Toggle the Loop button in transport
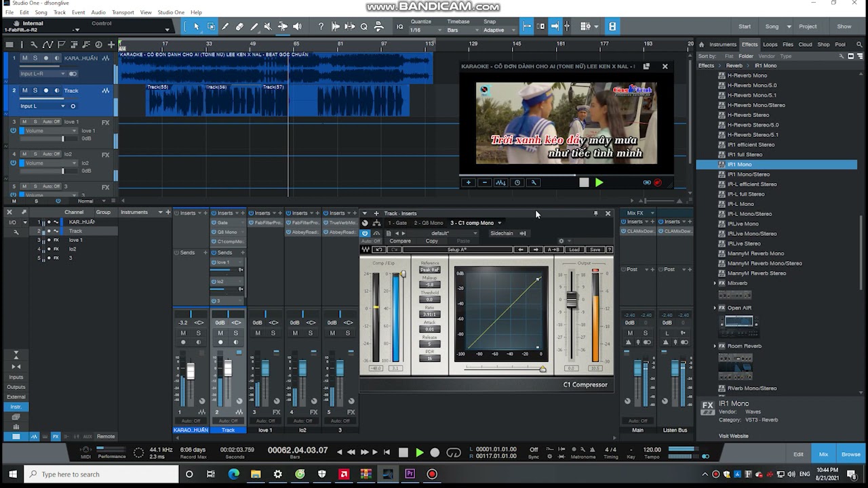Screen dimensions: 868x488 tap(454, 452)
